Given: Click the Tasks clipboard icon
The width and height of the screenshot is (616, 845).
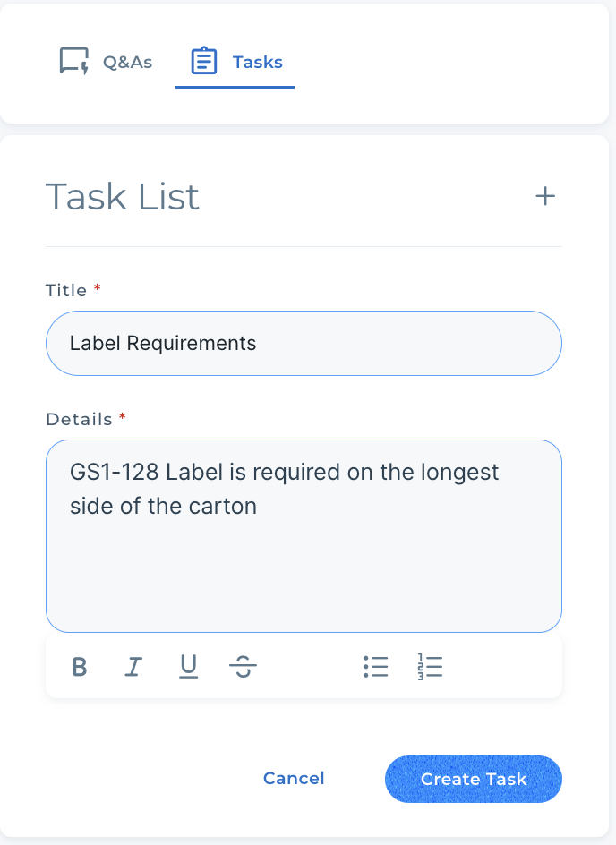Looking at the screenshot, I should point(204,62).
